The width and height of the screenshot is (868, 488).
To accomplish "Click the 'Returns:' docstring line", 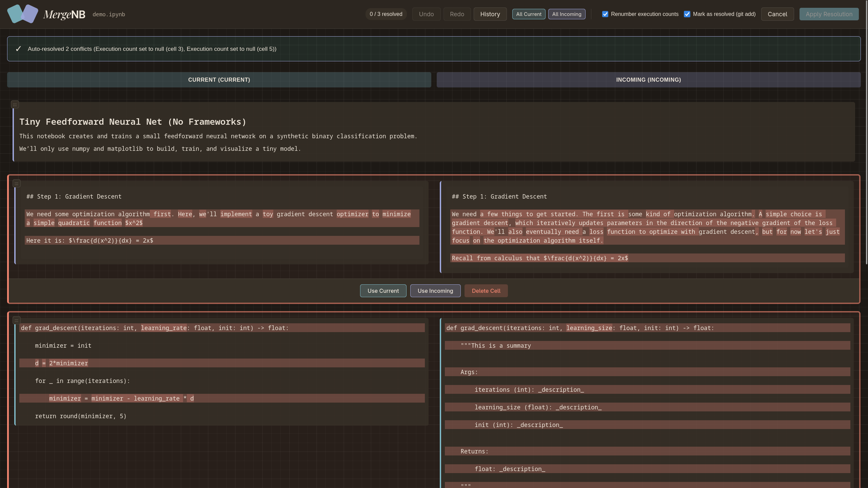I will [647, 451].
